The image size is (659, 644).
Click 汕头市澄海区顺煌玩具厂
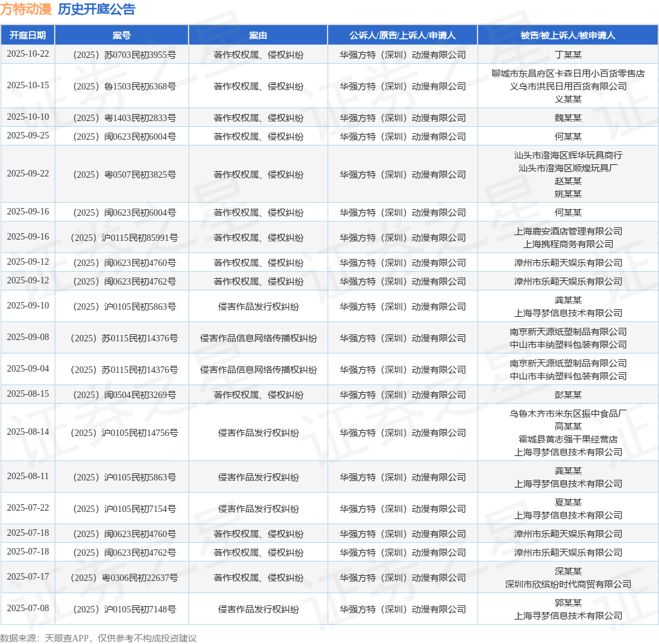[x=568, y=168]
